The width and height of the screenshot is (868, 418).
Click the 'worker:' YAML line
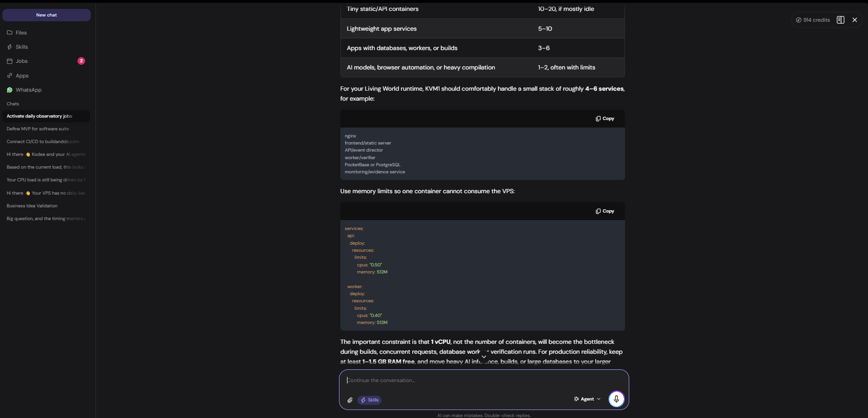tap(355, 287)
